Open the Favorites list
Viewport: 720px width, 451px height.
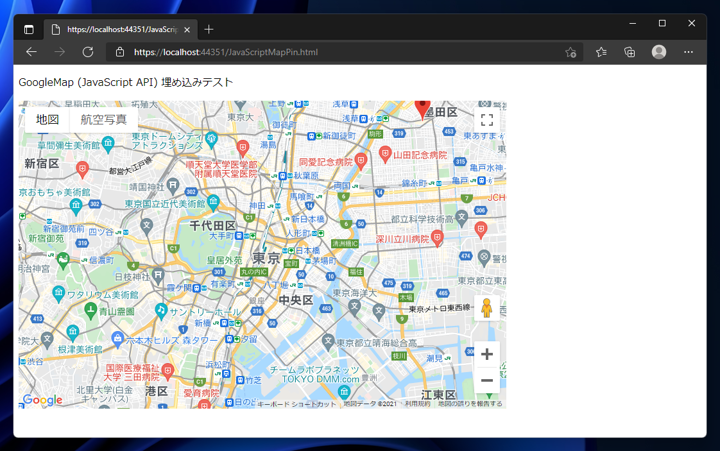point(601,52)
